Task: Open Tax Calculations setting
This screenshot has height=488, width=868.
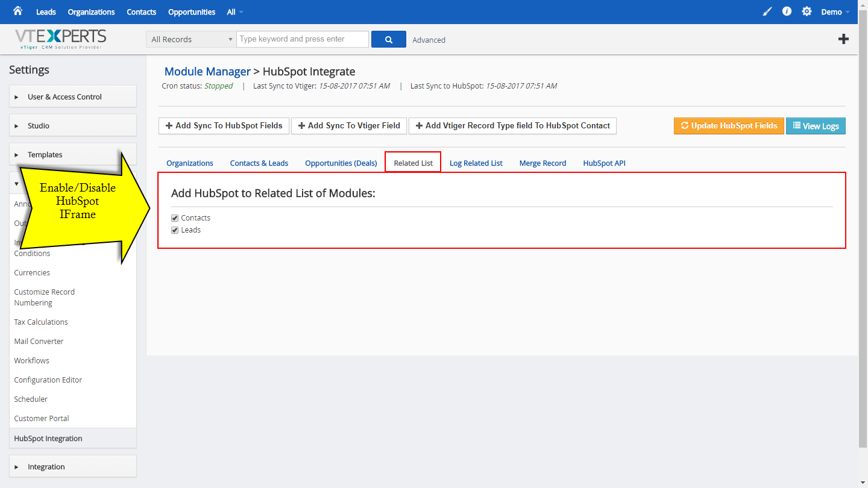Action: coord(41,322)
